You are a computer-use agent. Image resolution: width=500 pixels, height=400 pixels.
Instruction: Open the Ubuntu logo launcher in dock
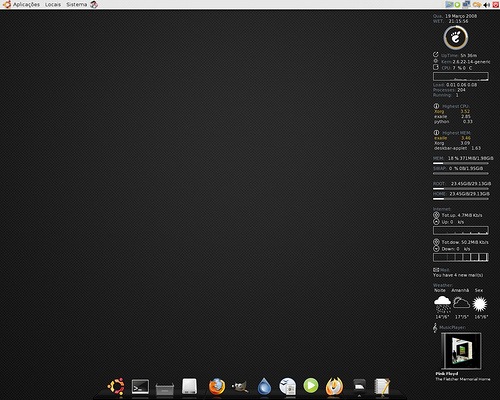(x=116, y=387)
